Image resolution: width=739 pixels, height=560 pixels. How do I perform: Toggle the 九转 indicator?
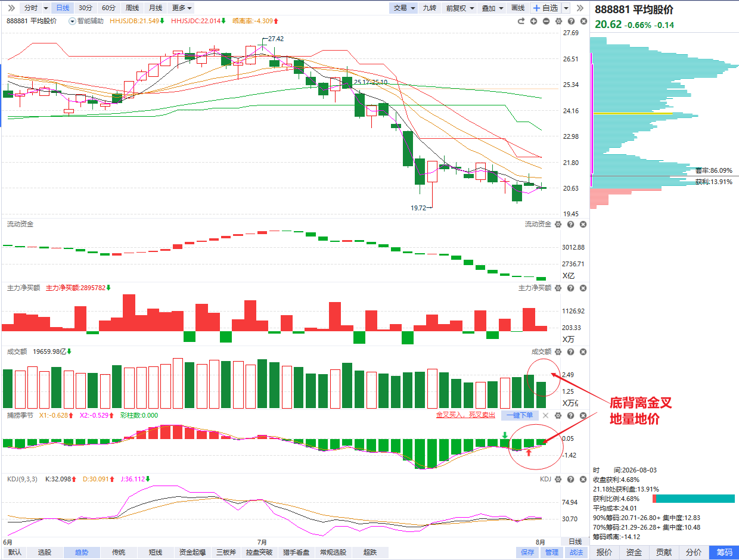(x=429, y=8)
